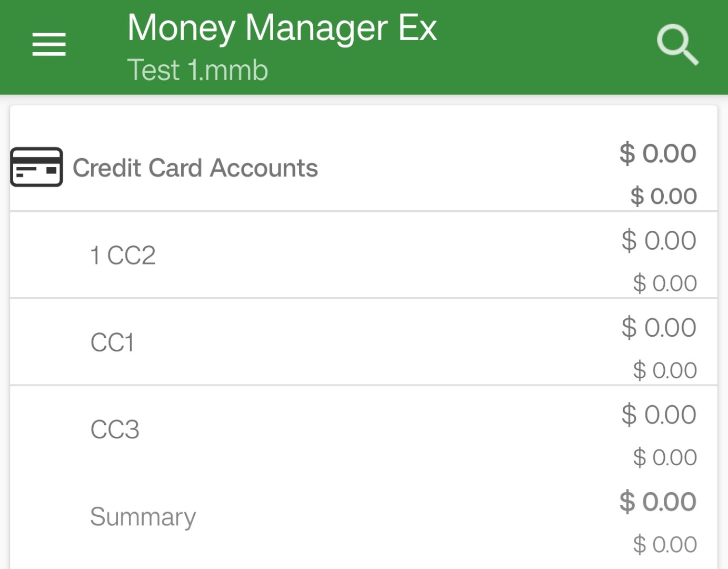This screenshot has width=728, height=569.
Task: Tap the credit card group icon
Action: (36, 168)
